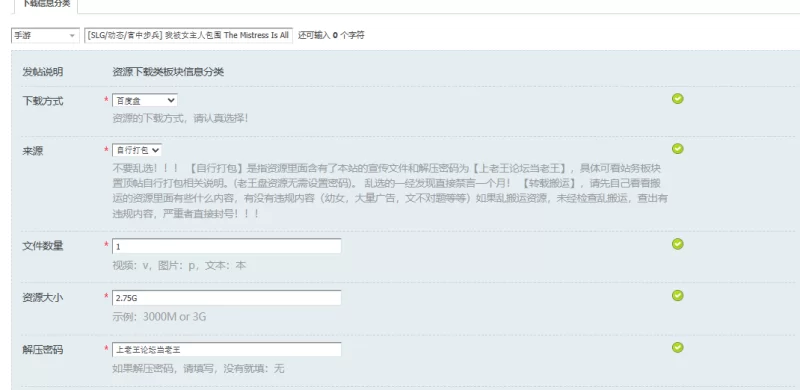Click the green check icon for 解压密码
This screenshot has height=390, width=800.
(x=678, y=348)
